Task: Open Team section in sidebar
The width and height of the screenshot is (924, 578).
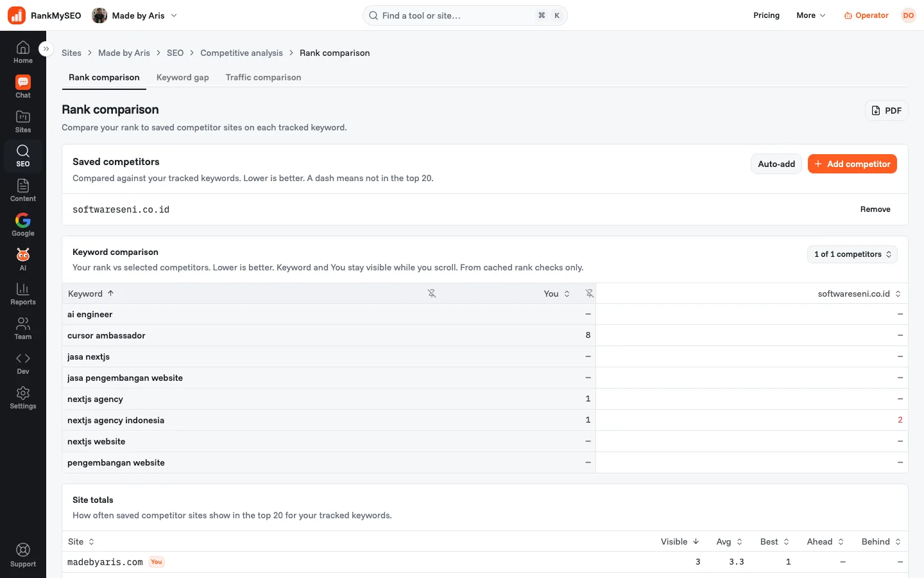Action: tap(23, 329)
